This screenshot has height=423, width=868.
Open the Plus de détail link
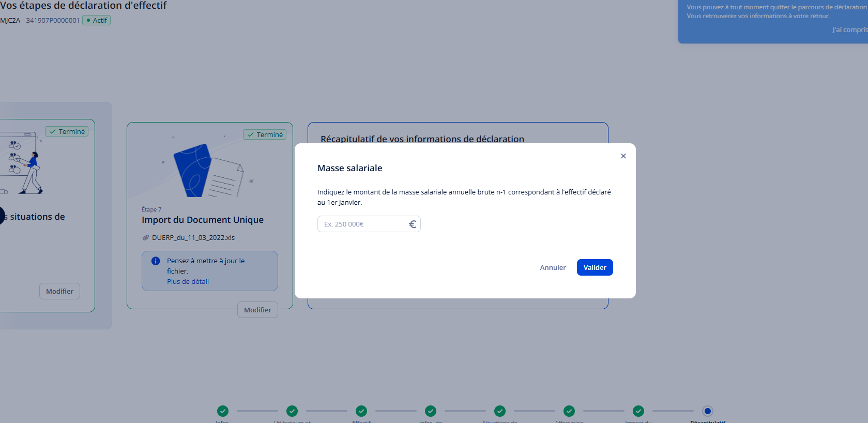coord(188,282)
